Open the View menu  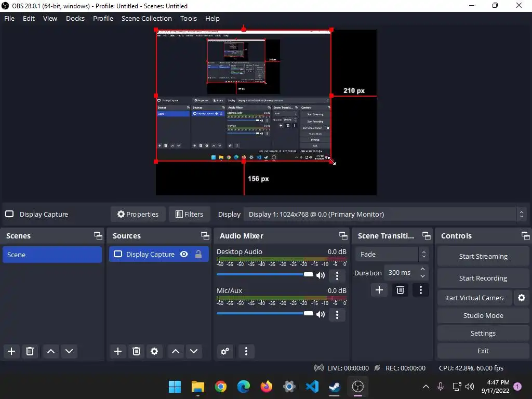(x=50, y=18)
